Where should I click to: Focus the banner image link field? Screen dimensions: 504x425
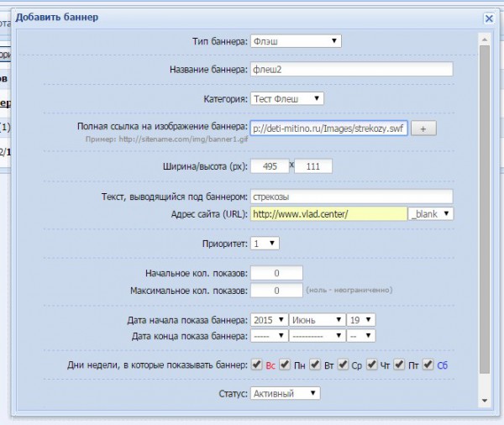click(328, 129)
